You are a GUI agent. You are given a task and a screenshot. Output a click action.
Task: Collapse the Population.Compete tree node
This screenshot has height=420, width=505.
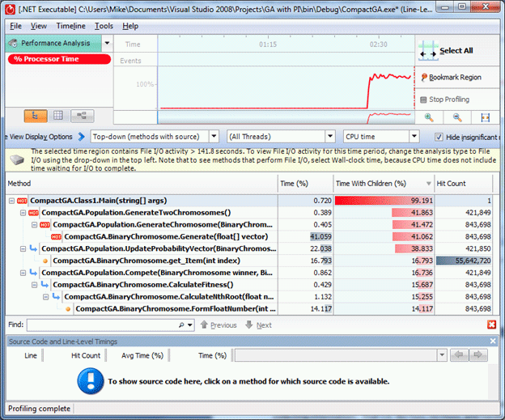pyautogui.click(x=23, y=273)
